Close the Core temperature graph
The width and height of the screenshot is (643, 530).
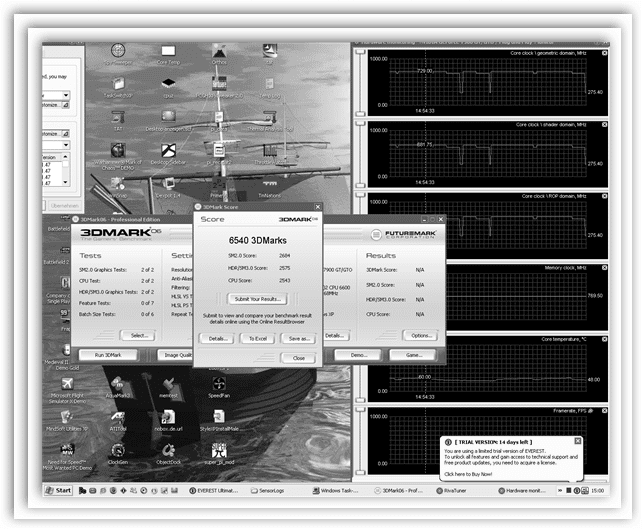click(604, 339)
